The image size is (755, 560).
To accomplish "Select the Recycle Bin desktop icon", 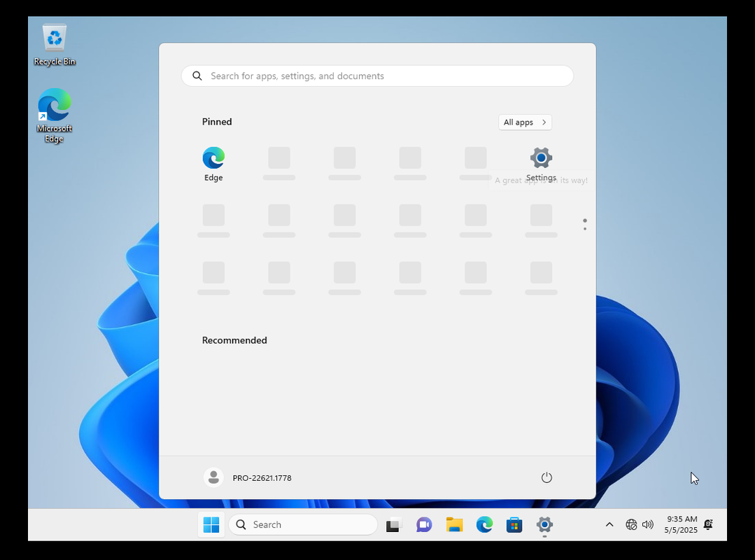I will pyautogui.click(x=55, y=45).
